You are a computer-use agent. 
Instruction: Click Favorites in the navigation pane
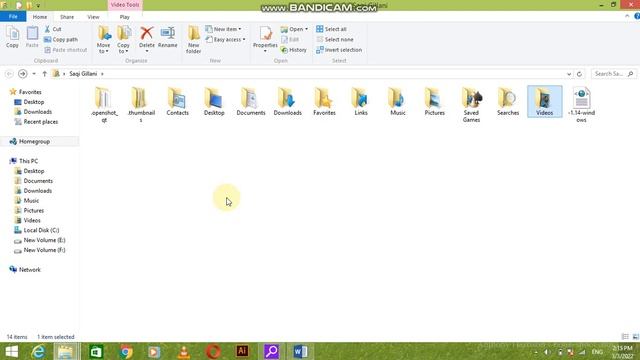(30, 92)
